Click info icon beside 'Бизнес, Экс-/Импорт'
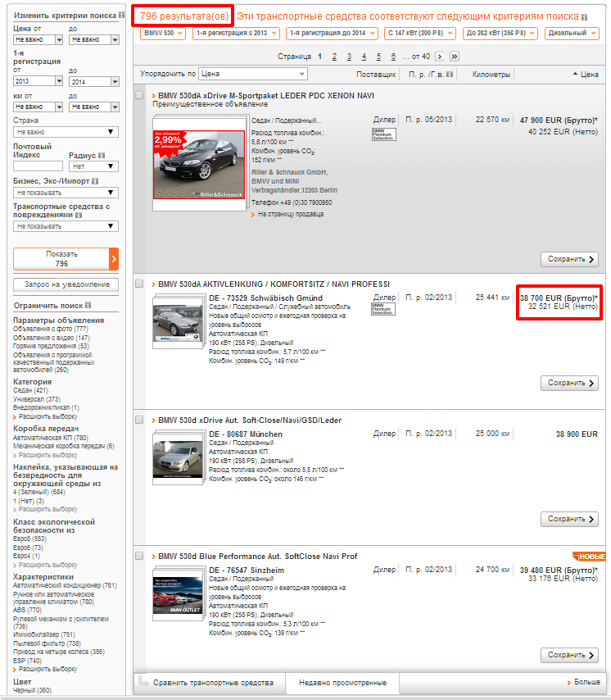This screenshot has height=700, width=611. point(94,181)
